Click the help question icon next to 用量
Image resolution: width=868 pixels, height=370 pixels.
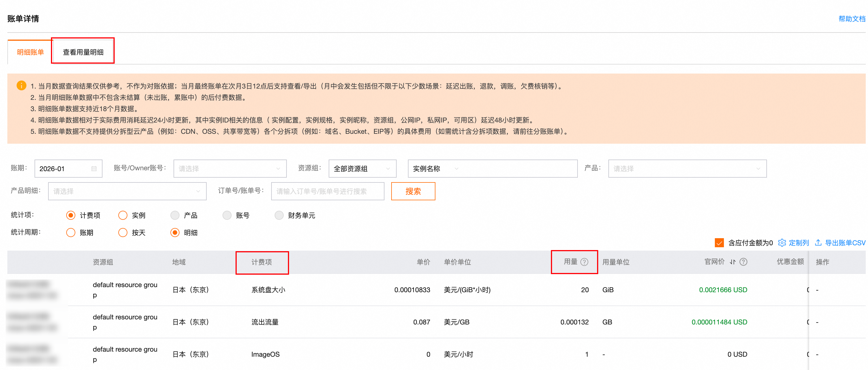pyautogui.click(x=584, y=262)
